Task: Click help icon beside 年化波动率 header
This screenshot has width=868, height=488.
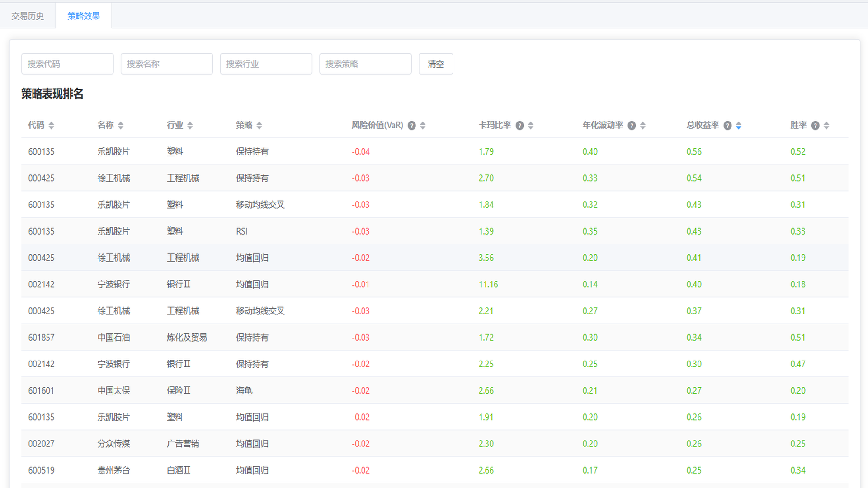Action: [x=632, y=126]
